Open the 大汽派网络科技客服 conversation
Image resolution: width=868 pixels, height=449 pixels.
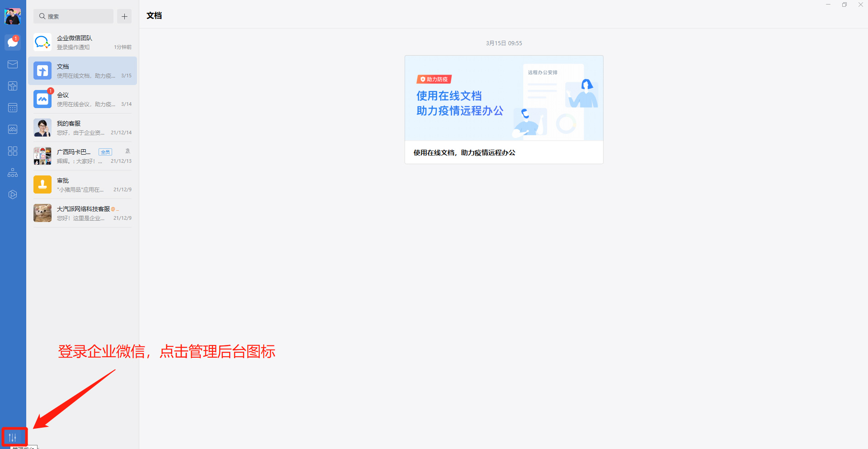click(82, 213)
